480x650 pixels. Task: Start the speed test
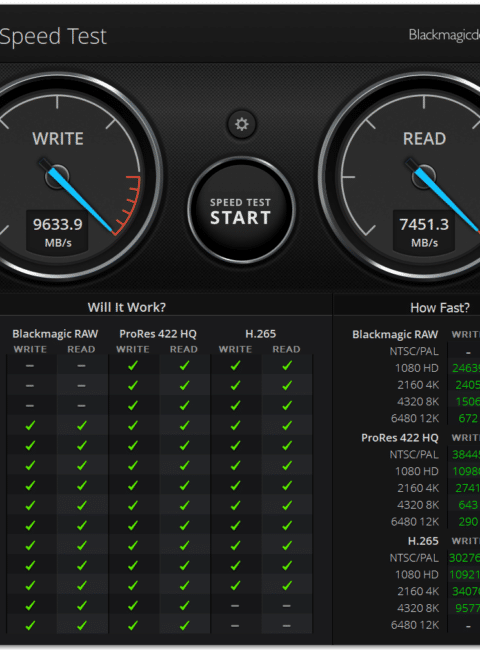(241, 210)
